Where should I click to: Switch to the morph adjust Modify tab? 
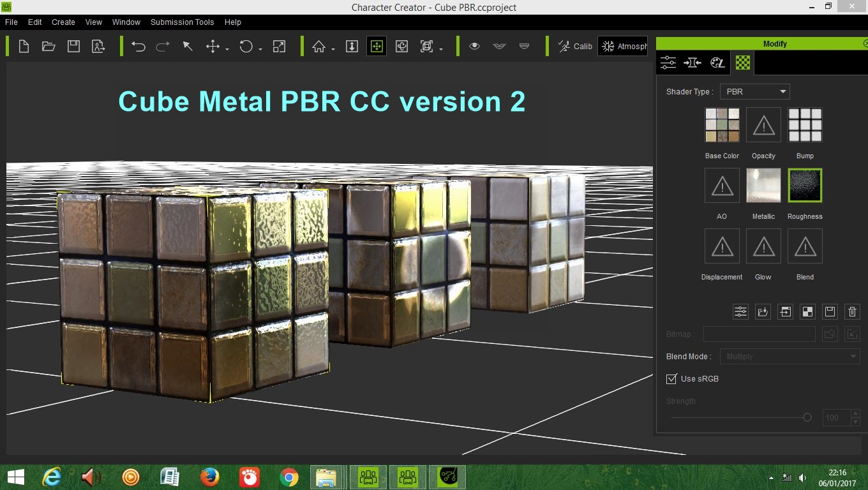692,63
